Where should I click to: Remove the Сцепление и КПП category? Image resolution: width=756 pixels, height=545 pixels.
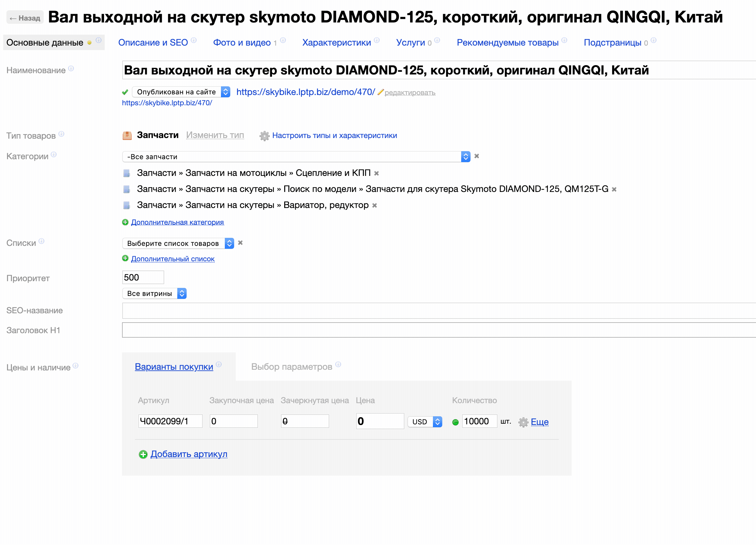pyautogui.click(x=376, y=173)
